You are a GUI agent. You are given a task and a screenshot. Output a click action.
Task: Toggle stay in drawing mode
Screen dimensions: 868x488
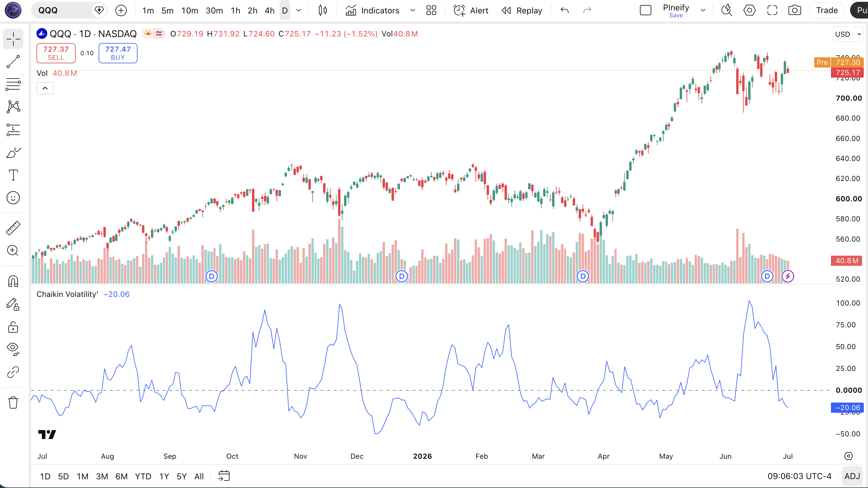point(13,304)
